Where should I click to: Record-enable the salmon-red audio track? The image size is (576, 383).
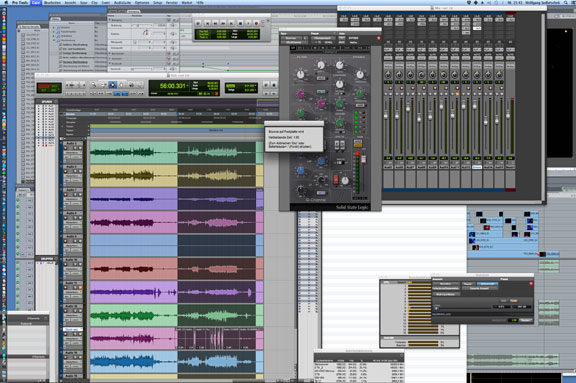click(66, 264)
